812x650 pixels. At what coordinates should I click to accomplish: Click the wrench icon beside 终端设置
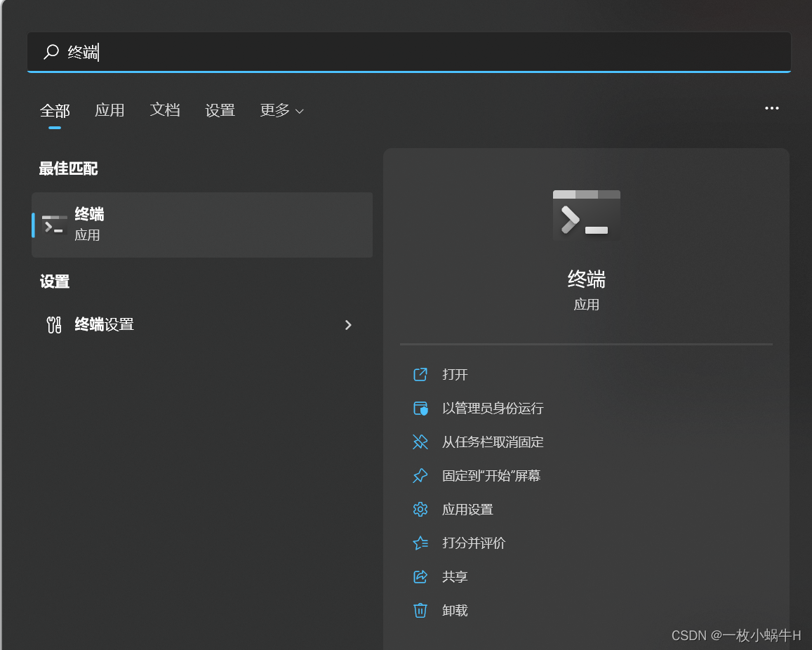click(54, 325)
